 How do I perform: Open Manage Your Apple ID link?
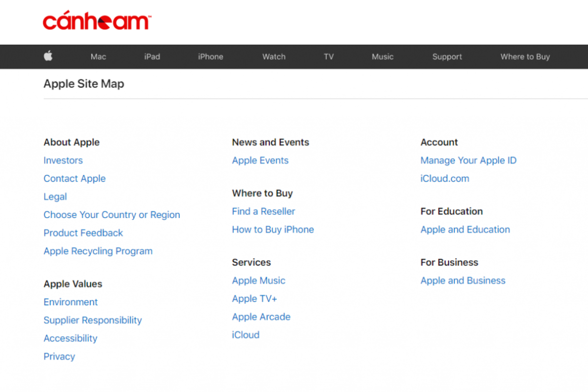coord(468,160)
